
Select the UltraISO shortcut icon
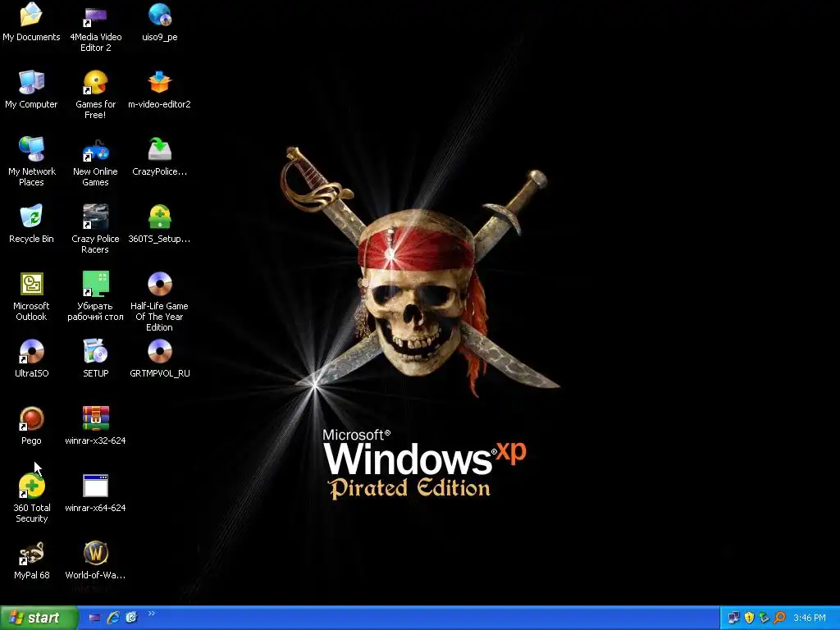point(31,351)
